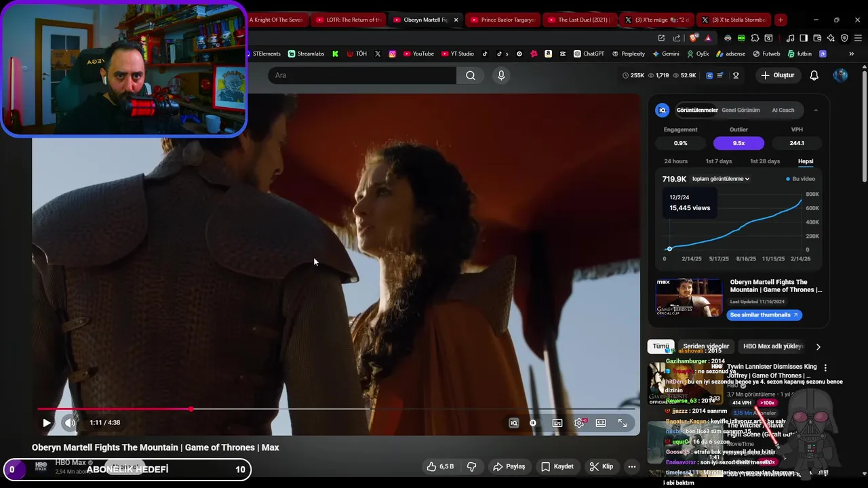Collapse the vidIQ panel chevron
The image size is (868, 488).
click(816, 110)
